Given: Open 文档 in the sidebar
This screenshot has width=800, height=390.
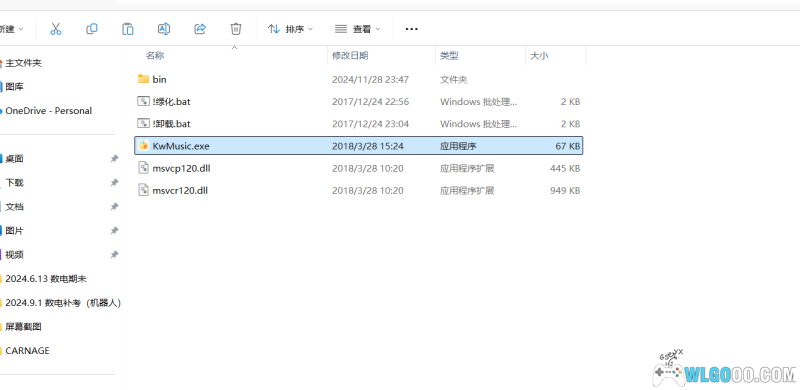Looking at the screenshot, I should [14, 207].
